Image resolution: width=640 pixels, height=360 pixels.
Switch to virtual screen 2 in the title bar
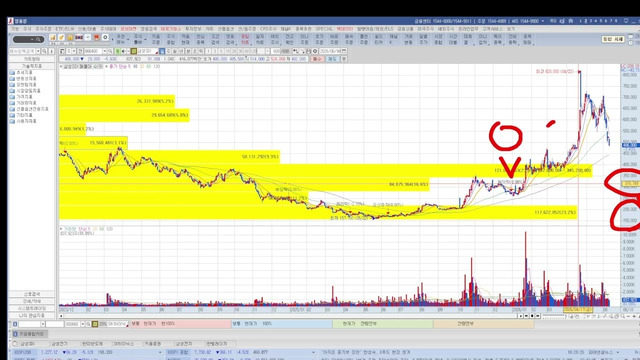tap(585, 21)
